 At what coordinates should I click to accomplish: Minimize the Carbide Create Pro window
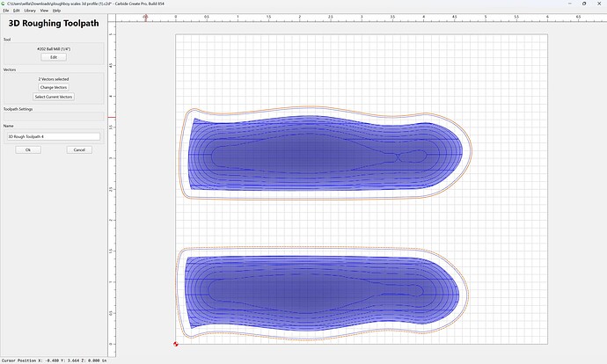(x=570, y=4)
